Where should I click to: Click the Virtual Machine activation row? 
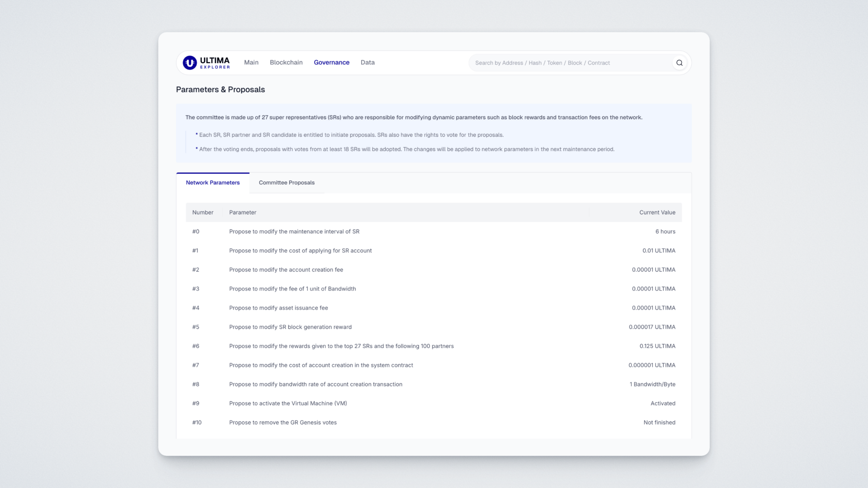click(x=288, y=404)
